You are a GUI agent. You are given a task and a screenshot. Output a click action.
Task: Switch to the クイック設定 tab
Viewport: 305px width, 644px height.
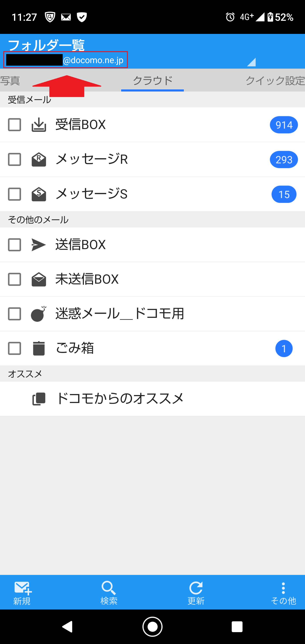point(275,80)
